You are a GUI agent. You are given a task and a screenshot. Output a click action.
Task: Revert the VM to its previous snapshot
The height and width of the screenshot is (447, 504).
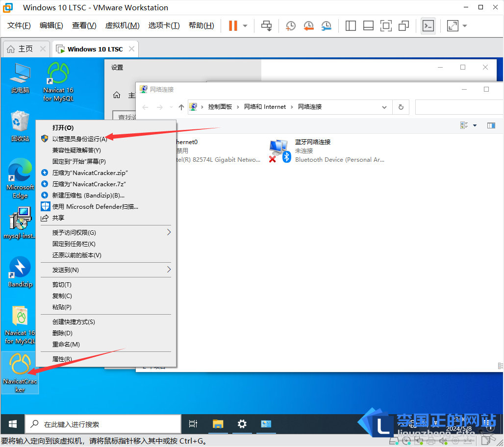coord(308,25)
